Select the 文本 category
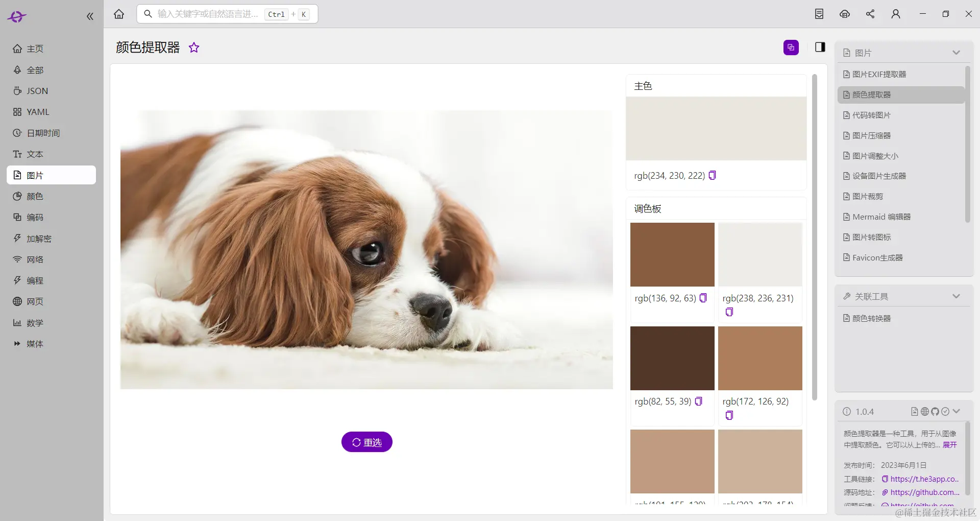Image resolution: width=980 pixels, height=521 pixels. (51, 154)
